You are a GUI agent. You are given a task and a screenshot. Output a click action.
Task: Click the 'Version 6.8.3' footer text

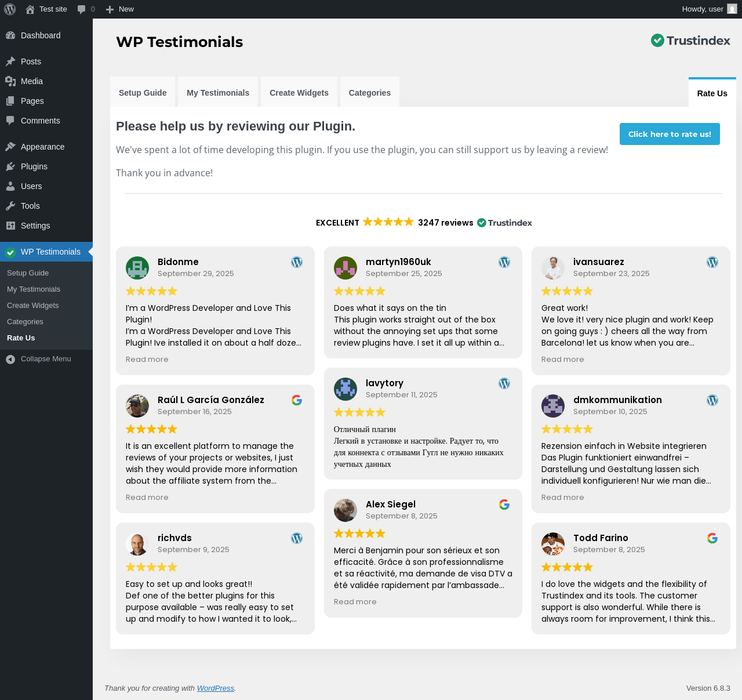(708, 688)
